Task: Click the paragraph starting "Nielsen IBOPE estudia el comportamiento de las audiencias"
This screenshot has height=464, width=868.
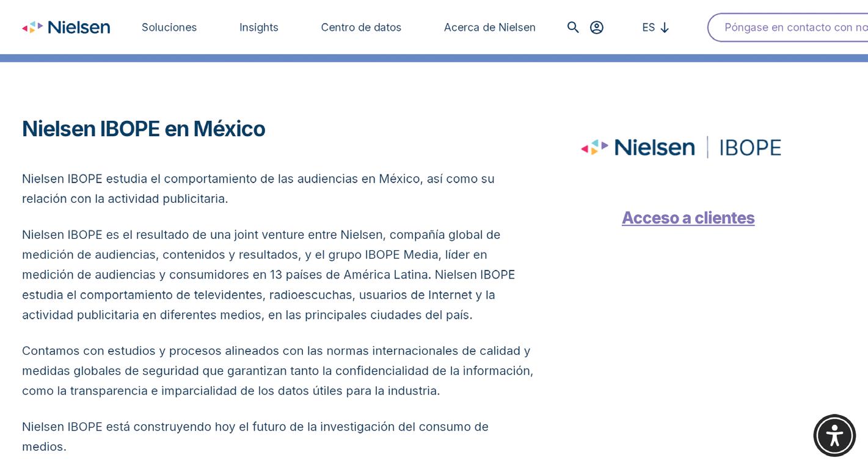Action: pyautogui.click(x=258, y=189)
